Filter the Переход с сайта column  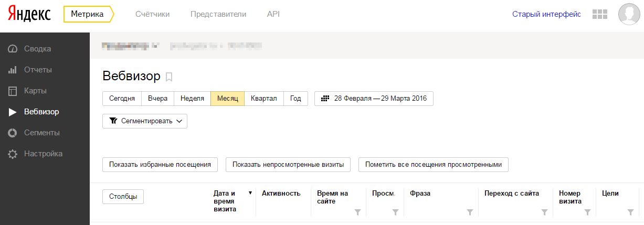[x=544, y=212]
